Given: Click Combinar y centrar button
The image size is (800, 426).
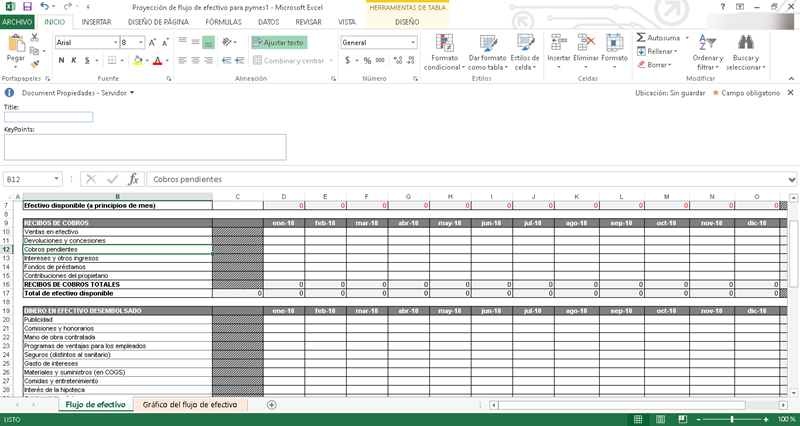Looking at the screenshot, I should point(289,61).
